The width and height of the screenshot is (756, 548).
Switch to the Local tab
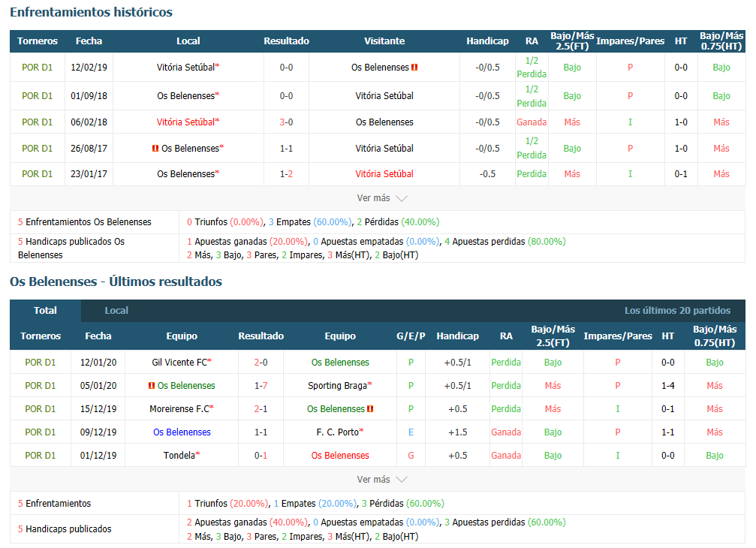point(116,311)
